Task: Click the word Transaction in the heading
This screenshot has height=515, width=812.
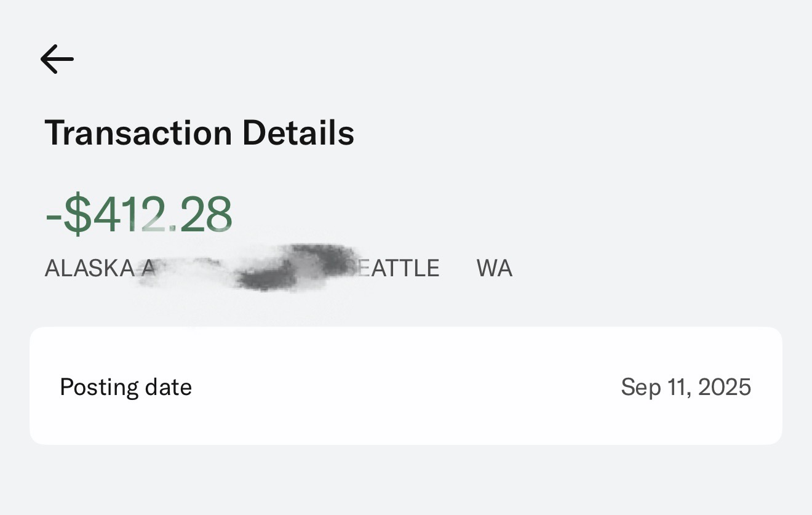Action: pyautogui.click(x=138, y=133)
